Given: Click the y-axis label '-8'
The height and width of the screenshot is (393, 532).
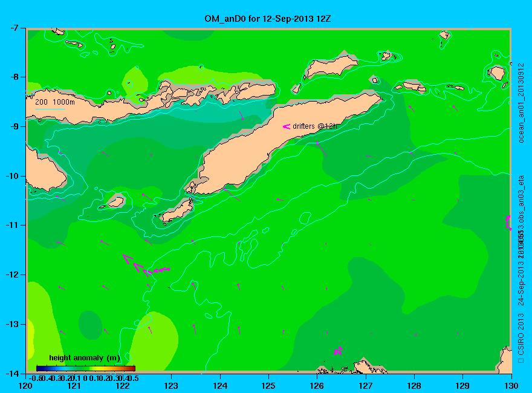Looking at the screenshot, I should point(14,77).
